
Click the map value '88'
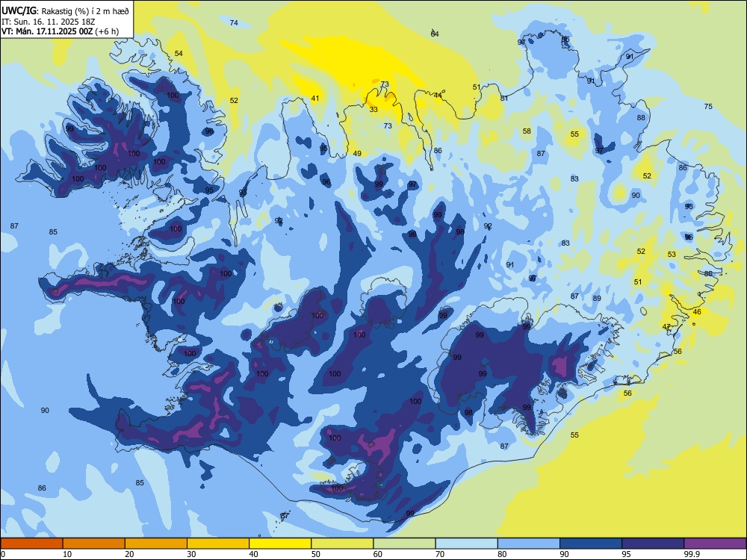641,118
